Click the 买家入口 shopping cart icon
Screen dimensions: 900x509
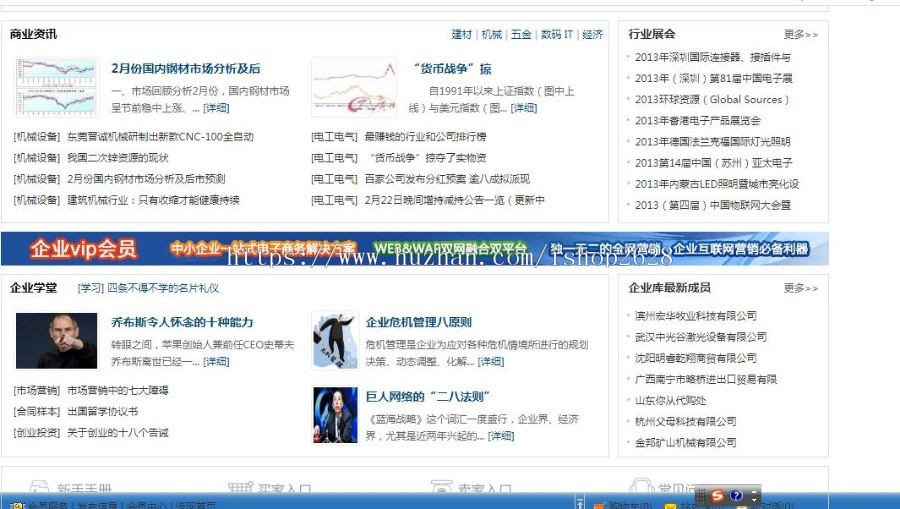click(x=240, y=487)
